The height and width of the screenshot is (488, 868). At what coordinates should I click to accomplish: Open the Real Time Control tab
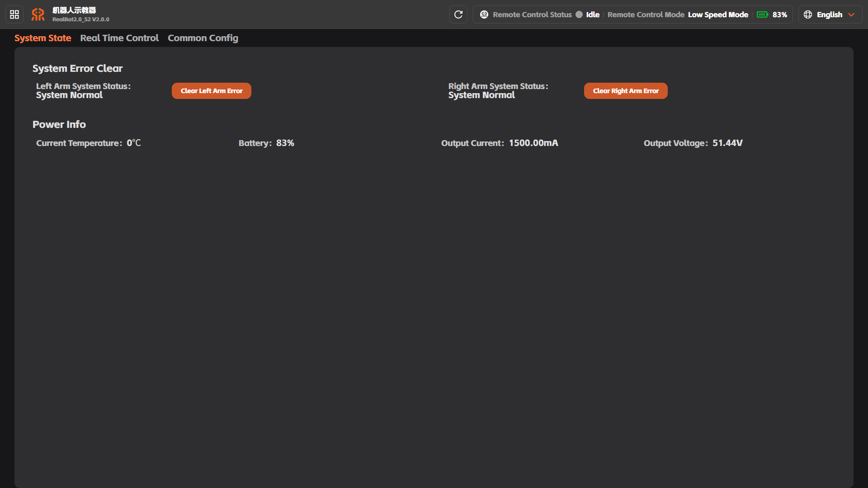[x=119, y=38]
